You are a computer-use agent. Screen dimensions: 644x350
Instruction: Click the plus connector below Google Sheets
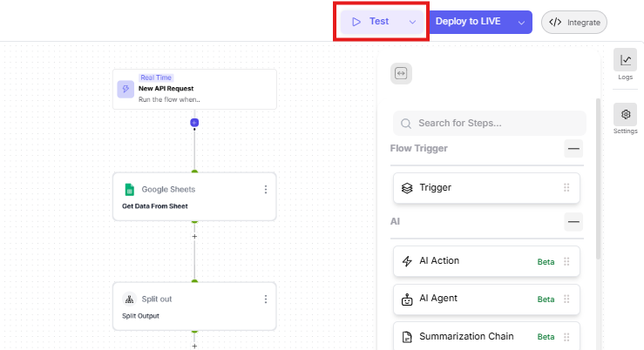click(194, 236)
